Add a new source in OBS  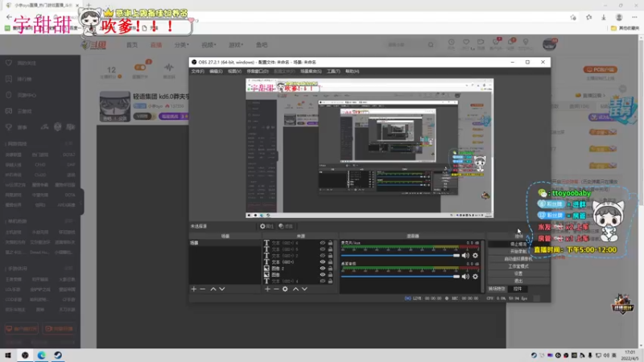[267, 289]
